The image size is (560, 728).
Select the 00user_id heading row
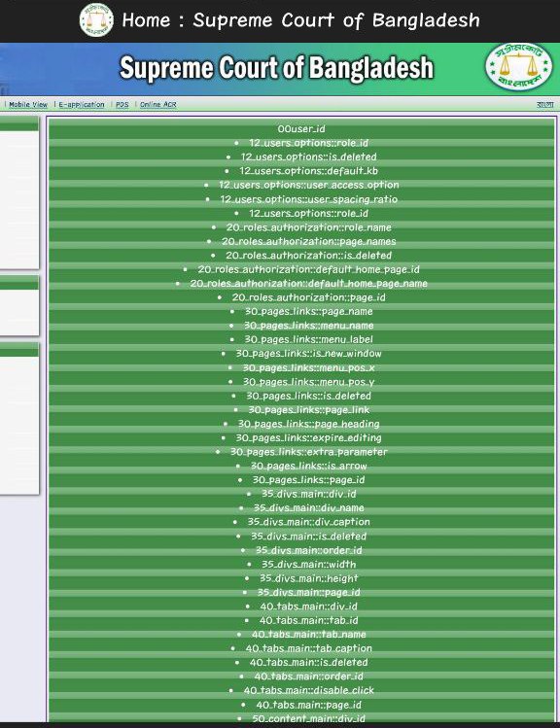301,128
